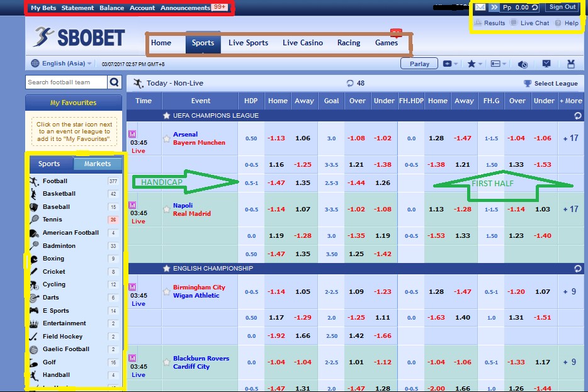Open the Select League filter
The image size is (588, 392).
(550, 83)
